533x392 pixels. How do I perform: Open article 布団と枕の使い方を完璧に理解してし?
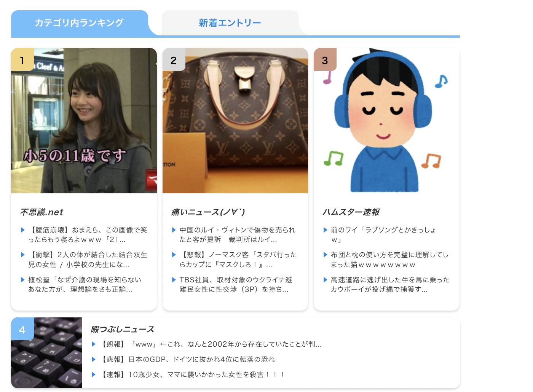[389, 260]
